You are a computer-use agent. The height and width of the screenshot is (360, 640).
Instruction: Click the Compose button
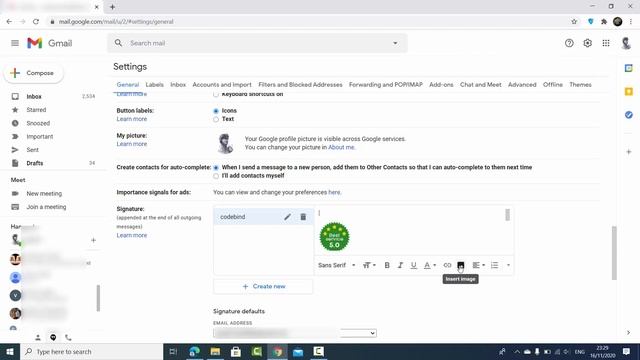tap(33, 73)
